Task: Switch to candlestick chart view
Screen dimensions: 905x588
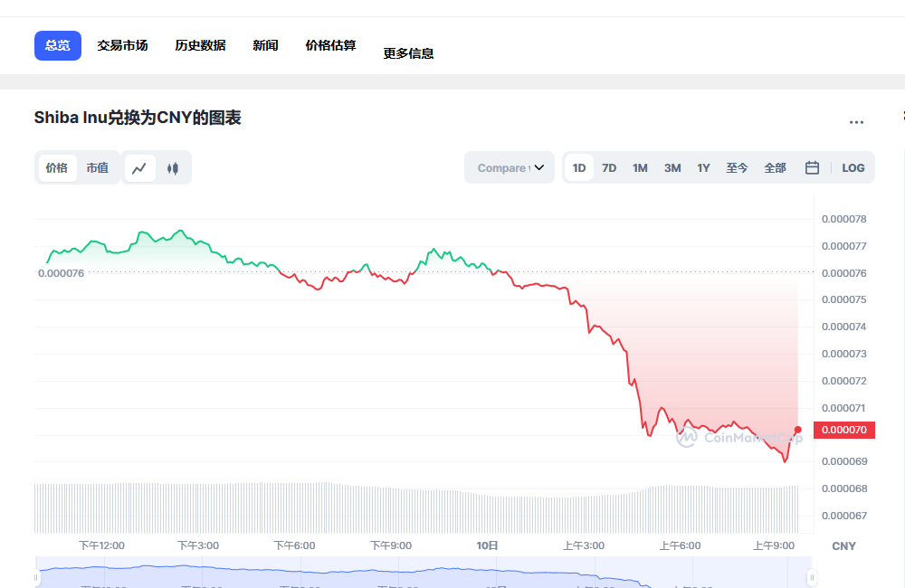Action: click(x=173, y=167)
